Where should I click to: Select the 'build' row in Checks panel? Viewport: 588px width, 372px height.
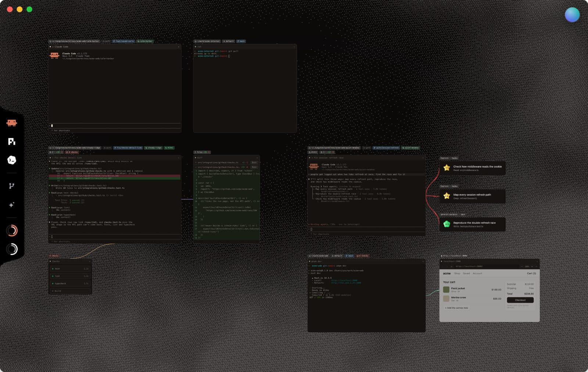[x=70, y=291]
